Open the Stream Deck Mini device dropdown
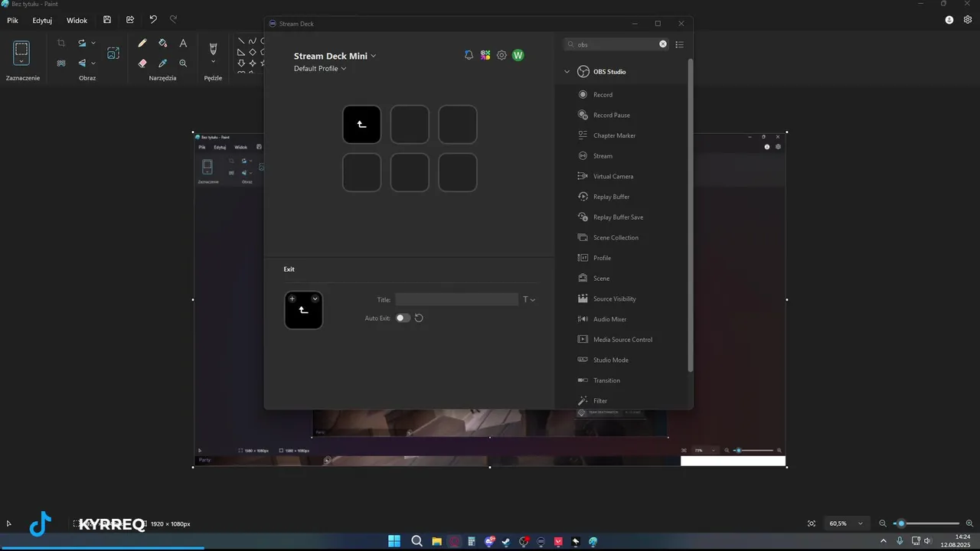This screenshot has width=980, height=551. [x=335, y=56]
